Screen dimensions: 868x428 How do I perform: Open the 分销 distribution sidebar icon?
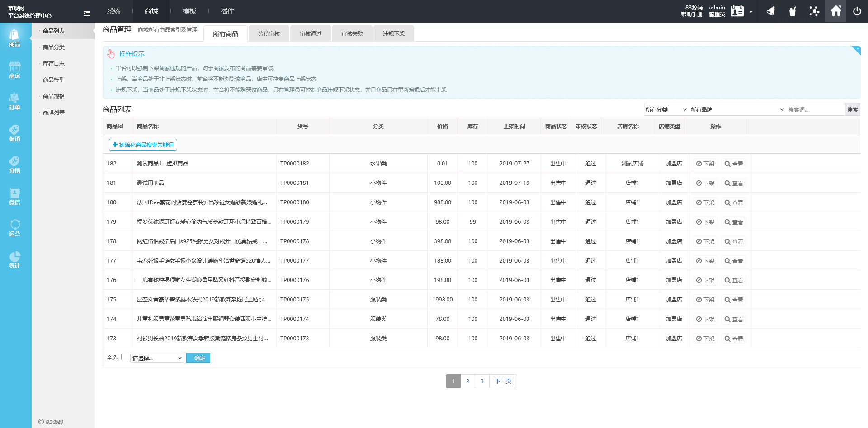point(14,165)
